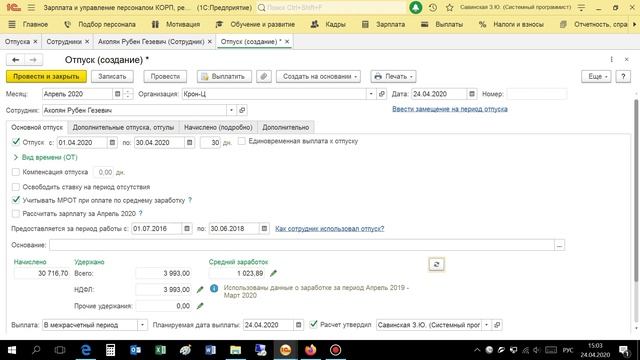This screenshot has width=640, height=360.
Task: Enable Единовременная выплата к отпуску checkbox
Action: click(242, 141)
